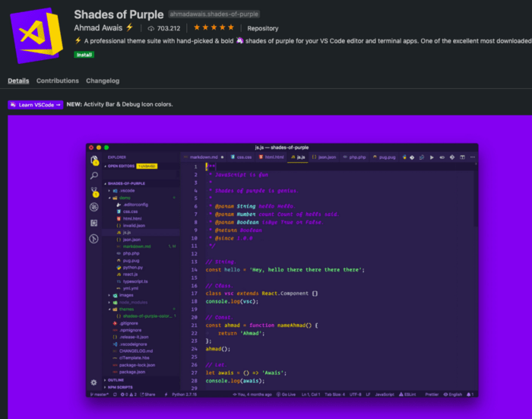
Task: Click invalid.json file in preview explorer
Action: point(141,225)
